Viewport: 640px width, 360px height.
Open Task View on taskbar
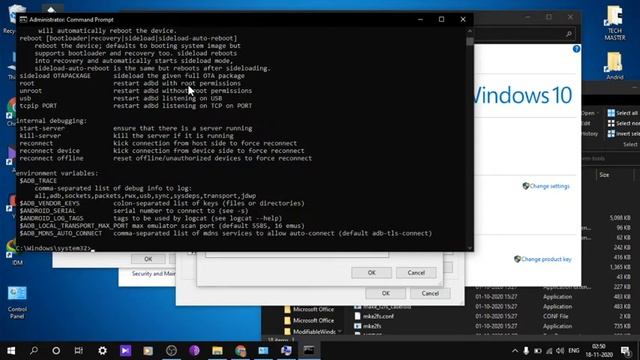tap(79, 351)
